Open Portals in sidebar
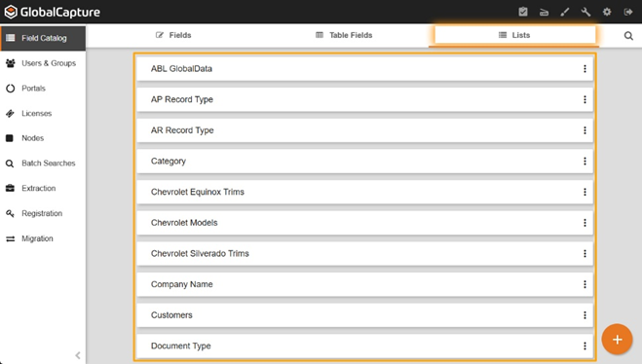The width and height of the screenshot is (642, 364). pos(43,89)
